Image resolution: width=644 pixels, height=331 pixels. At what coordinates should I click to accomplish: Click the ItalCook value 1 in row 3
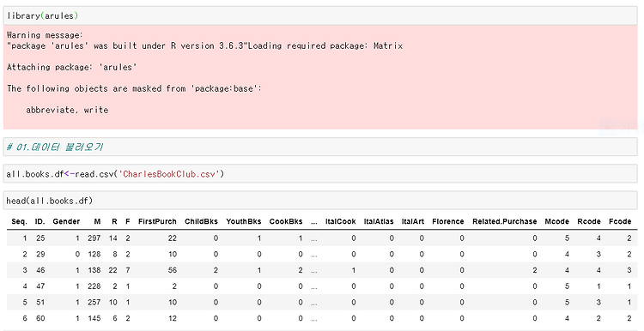354,270
